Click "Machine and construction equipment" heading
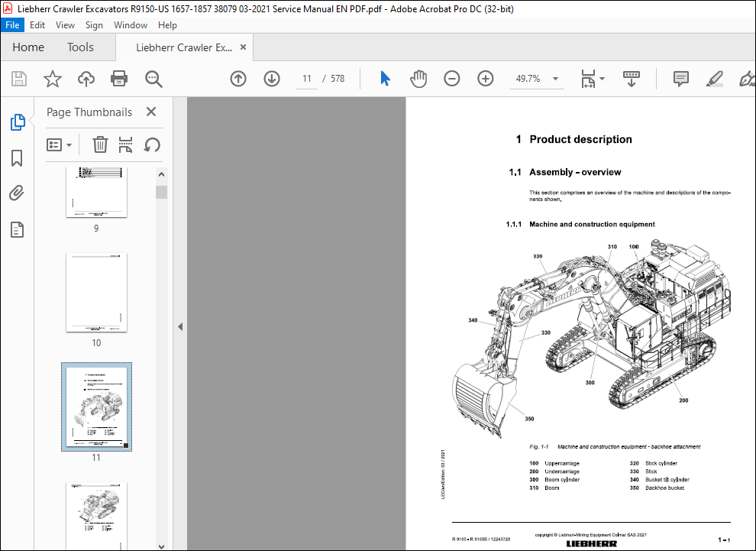 592,225
